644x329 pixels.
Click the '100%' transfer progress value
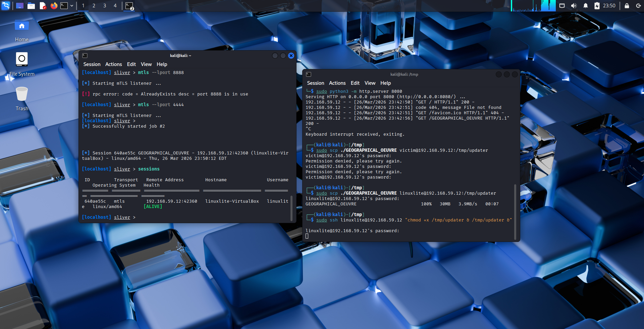click(426, 204)
